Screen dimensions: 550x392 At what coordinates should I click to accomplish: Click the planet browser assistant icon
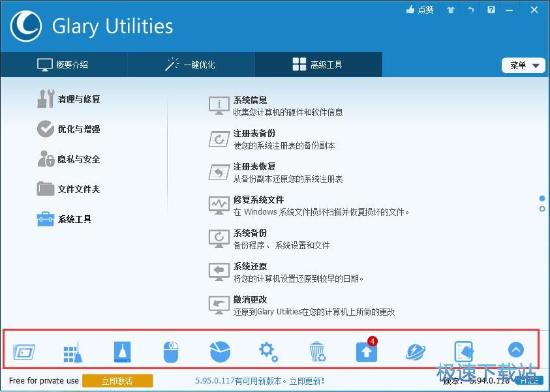pyautogui.click(x=416, y=352)
